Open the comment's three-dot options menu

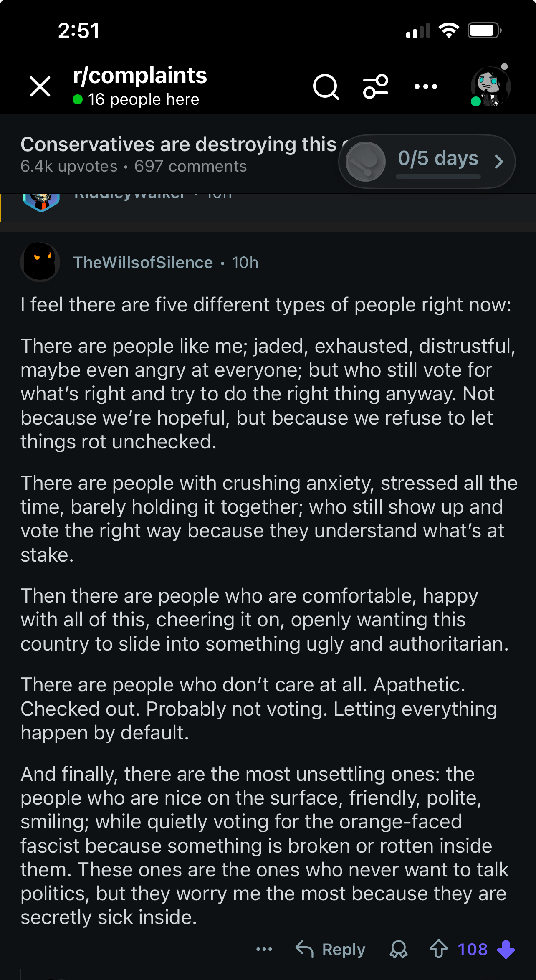[x=264, y=949]
